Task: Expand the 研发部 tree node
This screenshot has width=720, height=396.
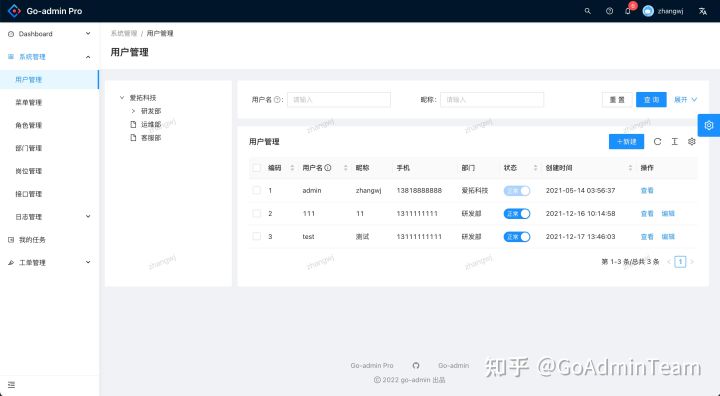Action: (x=133, y=111)
